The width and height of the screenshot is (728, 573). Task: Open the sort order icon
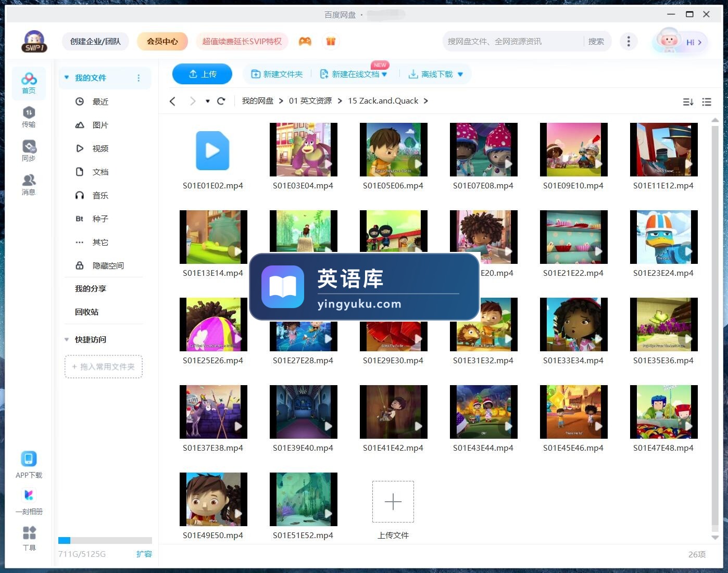[x=688, y=102]
